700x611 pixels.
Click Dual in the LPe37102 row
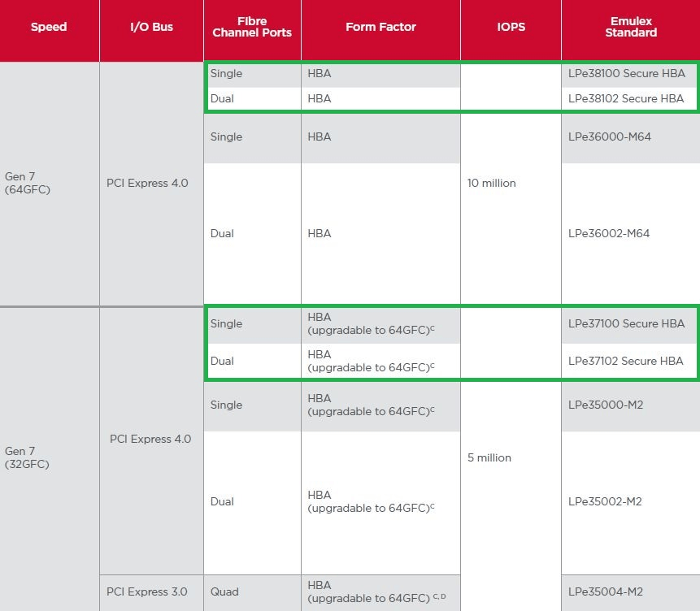(222, 361)
